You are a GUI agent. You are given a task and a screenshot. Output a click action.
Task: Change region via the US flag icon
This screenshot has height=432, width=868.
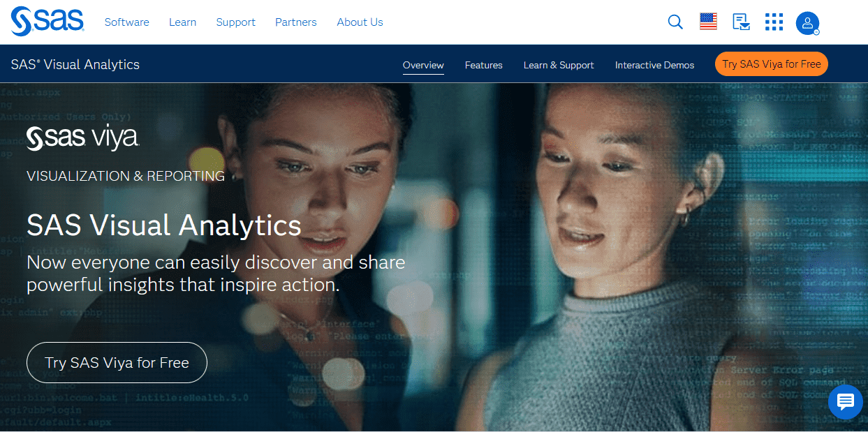708,22
